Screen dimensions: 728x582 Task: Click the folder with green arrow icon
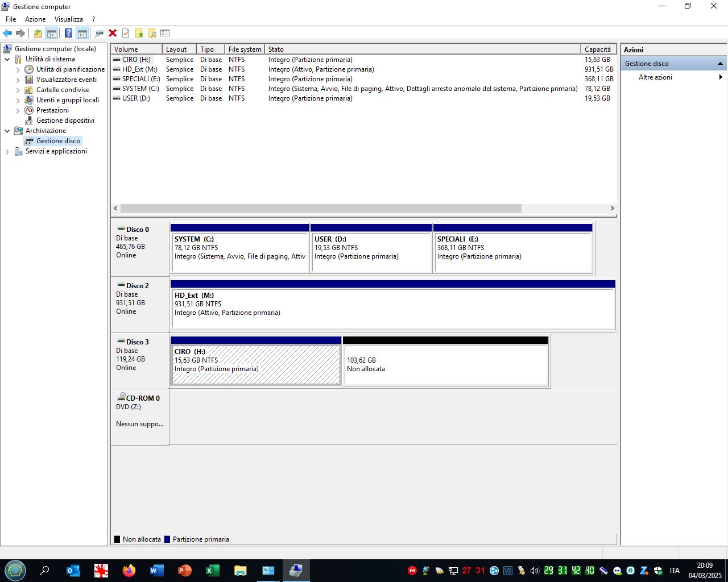pyautogui.click(x=139, y=33)
